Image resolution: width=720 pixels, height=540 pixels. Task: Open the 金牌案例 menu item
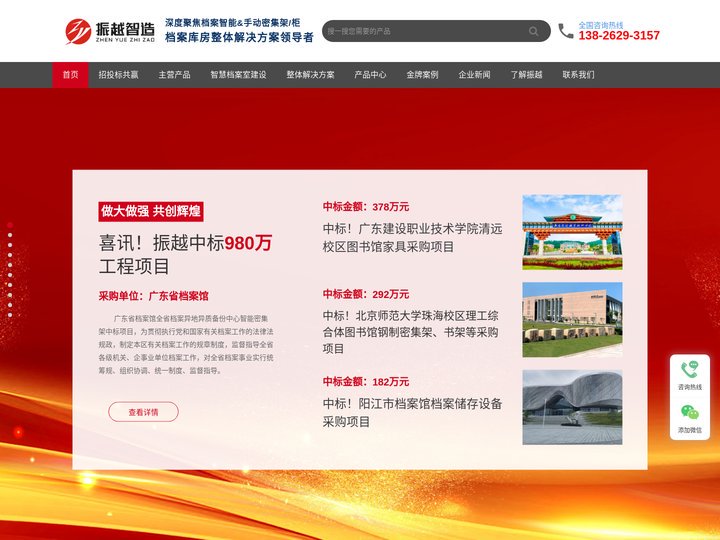click(422, 74)
